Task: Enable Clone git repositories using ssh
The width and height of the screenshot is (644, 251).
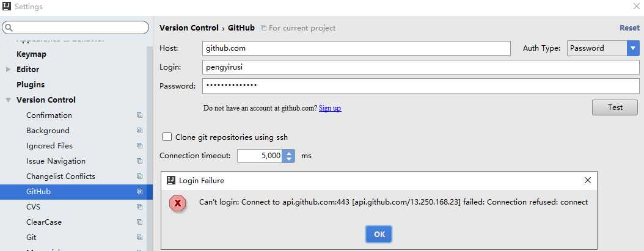Action: (x=167, y=137)
